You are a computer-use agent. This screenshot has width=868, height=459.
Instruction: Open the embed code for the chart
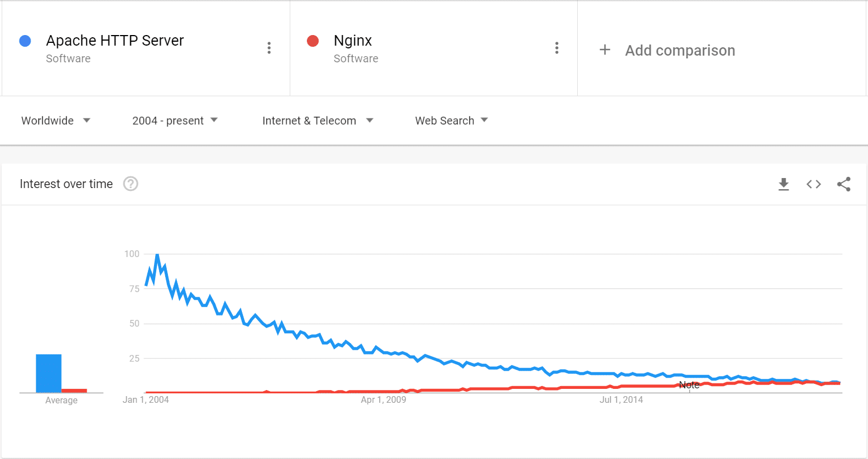[x=814, y=184]
